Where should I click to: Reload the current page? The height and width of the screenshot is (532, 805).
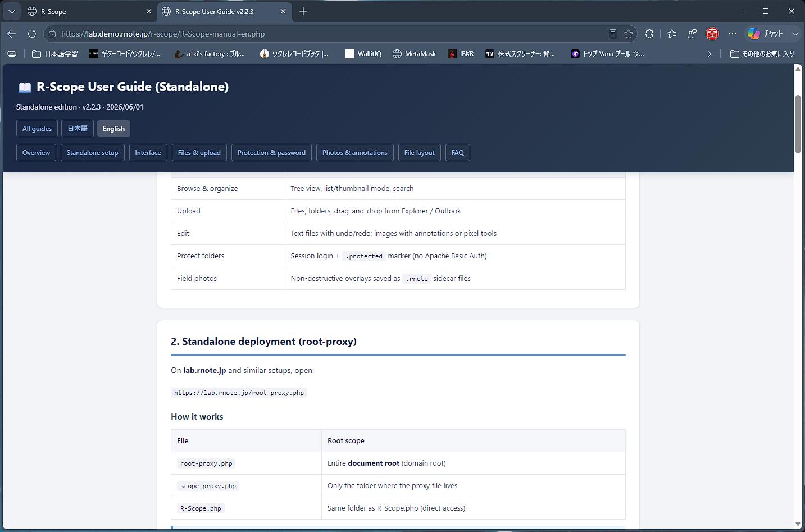pos(32,34)
